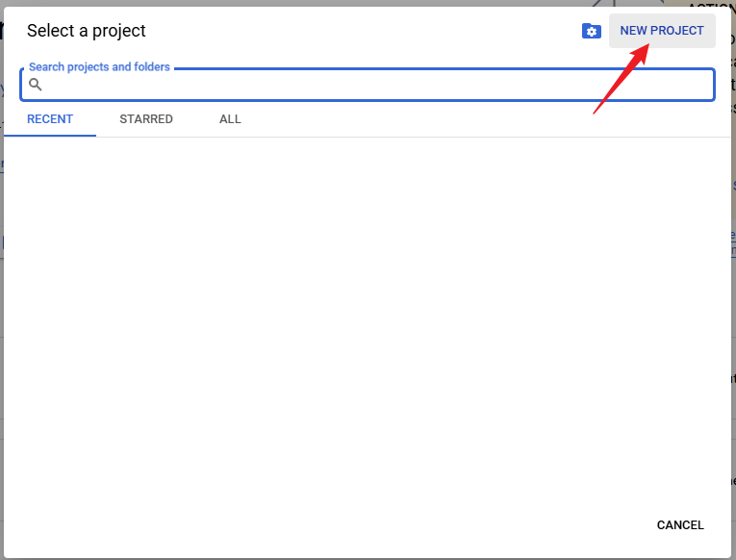Click the gear symbol on the folder icon
The width and height of the screenshot is (736, 560).
click(593, 33)
